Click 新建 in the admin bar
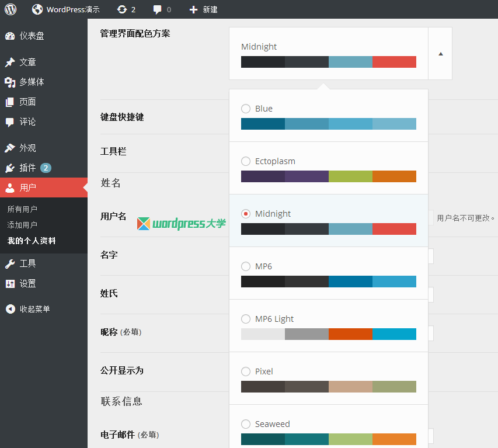The image size is (498, 448). [210, 10]
